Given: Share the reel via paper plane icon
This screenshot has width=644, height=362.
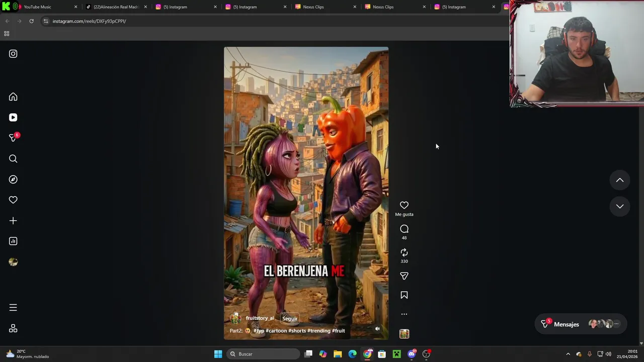Looking at the screenshot, I should [x=404, y=276].
